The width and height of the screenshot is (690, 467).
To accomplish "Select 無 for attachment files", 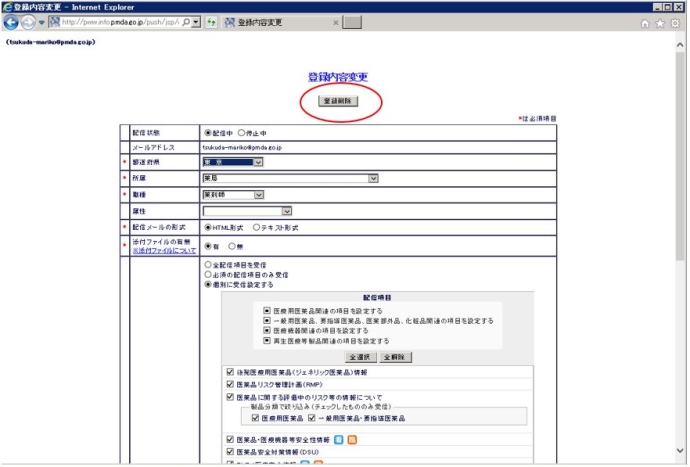I will click(x=231, y=246).
